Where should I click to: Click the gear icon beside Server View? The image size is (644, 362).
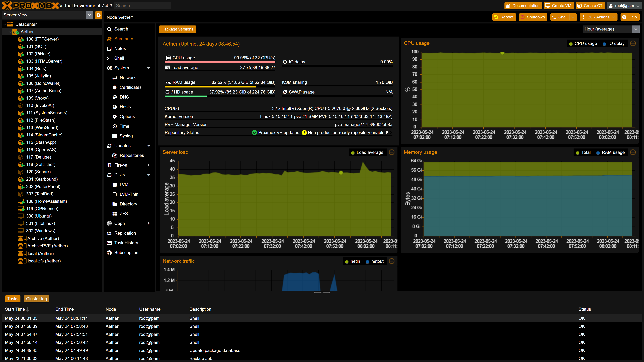[x=98, y=15]
